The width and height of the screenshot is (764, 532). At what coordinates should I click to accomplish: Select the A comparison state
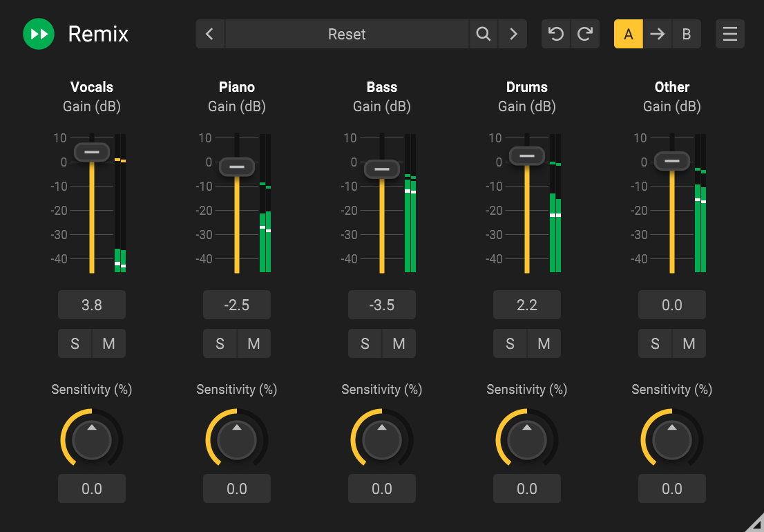click(x=628, y=34)
